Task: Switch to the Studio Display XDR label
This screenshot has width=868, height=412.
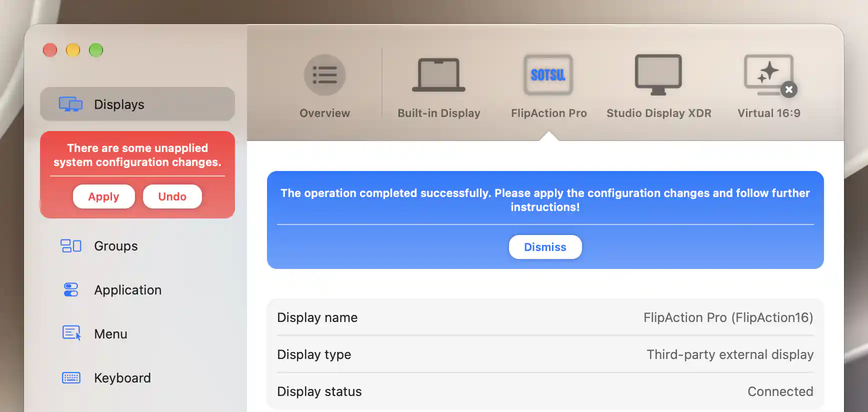Action: click(x=658, y=113)
